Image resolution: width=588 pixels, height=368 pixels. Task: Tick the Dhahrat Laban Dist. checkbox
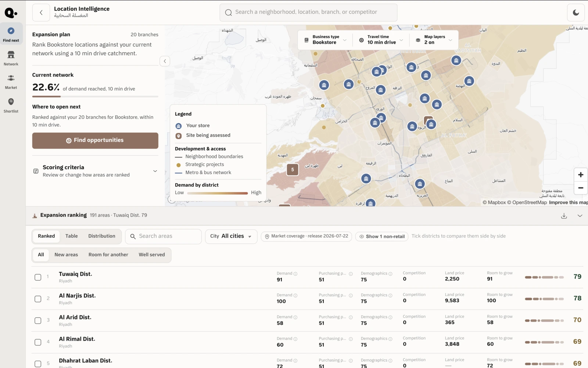pyautogui.click(x=38, y=364)
